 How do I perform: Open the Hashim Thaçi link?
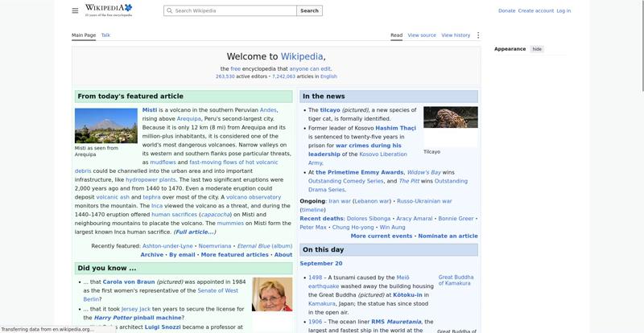pyautogui.click(x=395, y=128)
